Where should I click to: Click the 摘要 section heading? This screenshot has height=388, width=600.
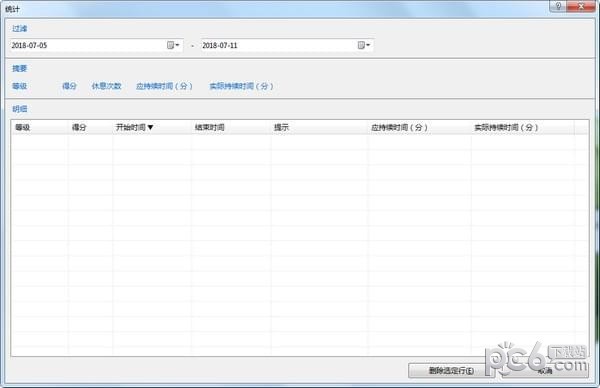[x=20, y=68]
